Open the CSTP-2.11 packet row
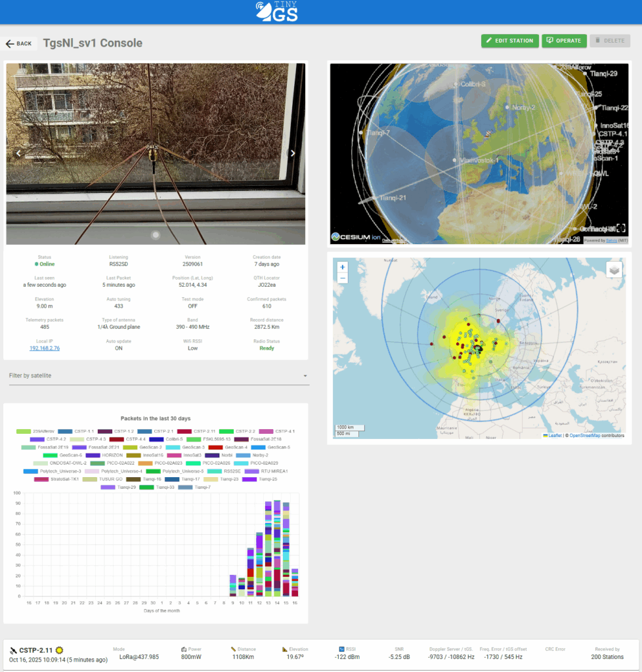Viewport: 642px width, 672px height. (x=320, y=654)
